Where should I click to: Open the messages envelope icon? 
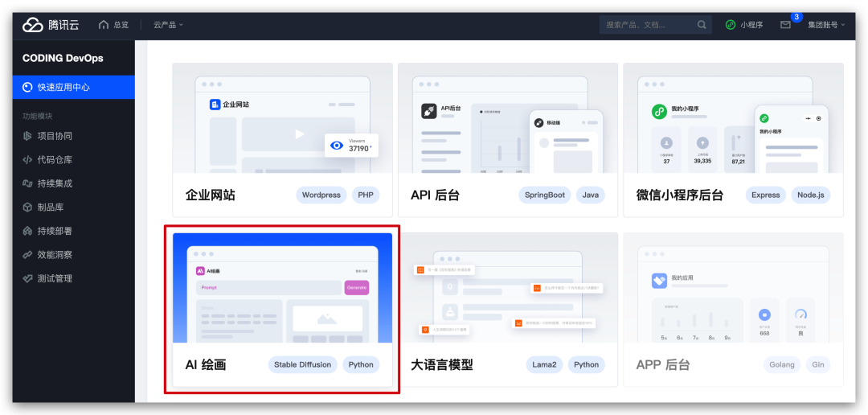pos(785,25)
